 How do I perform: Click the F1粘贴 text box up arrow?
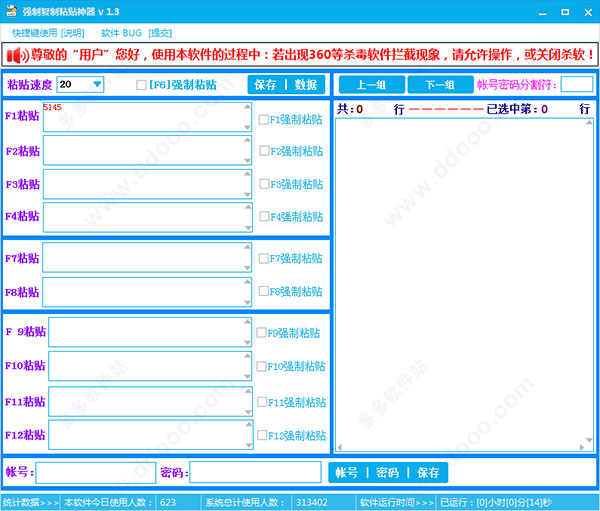(247, 107)
